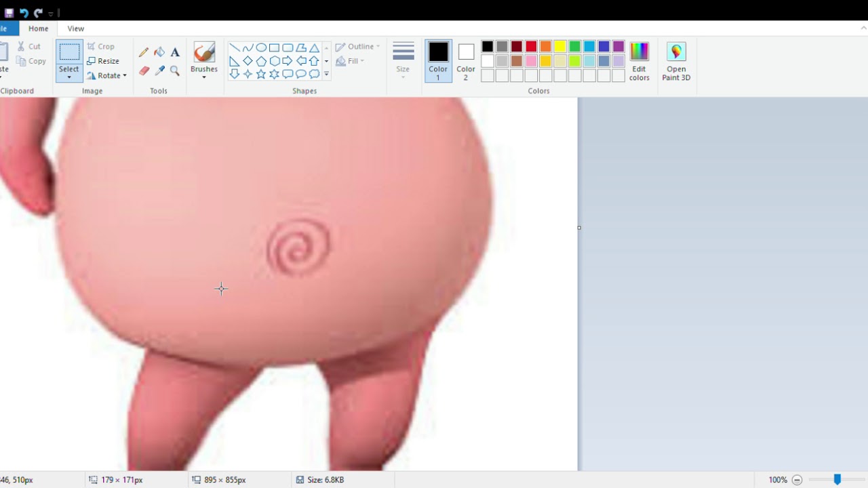Choose the Rounded rectangular callout shape
The height and width of the screenshot is (488, 868).
click(288, 74)
